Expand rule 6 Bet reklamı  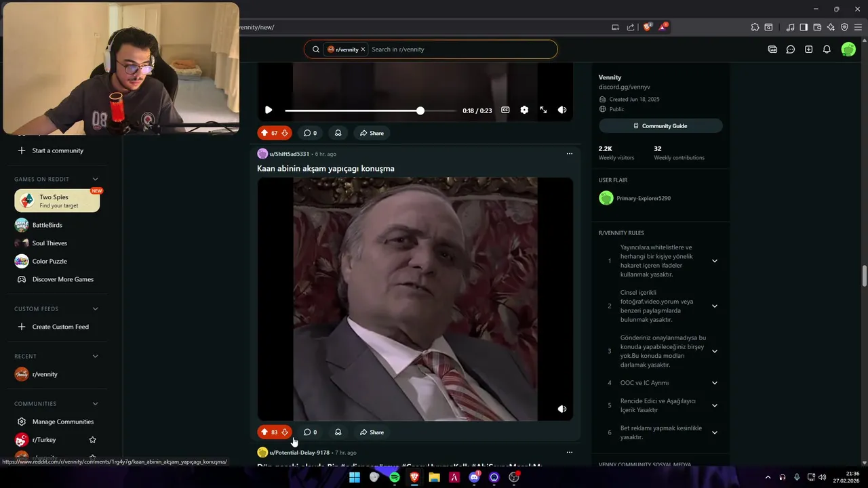(714, 432)
